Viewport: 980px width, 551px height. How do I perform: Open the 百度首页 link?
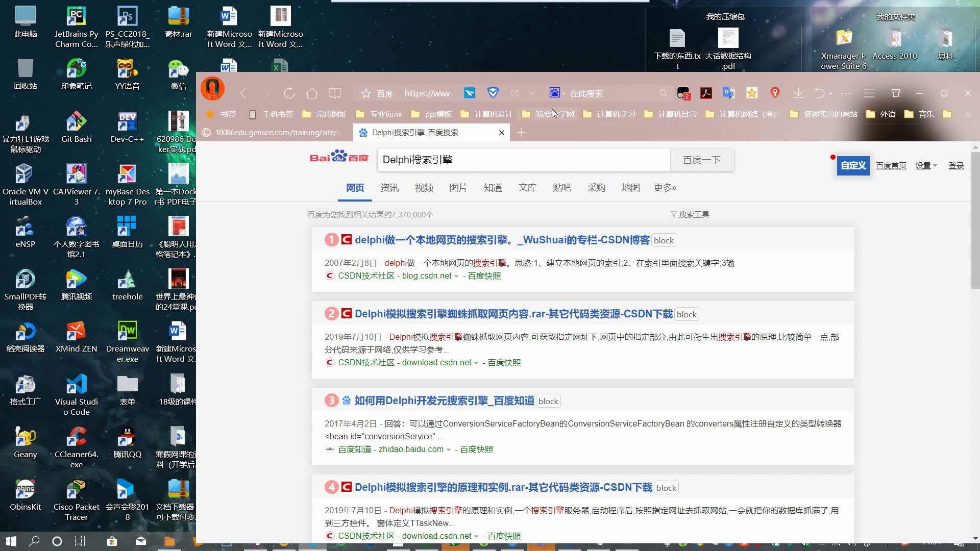pyautogui.click(x=891, y=166)
